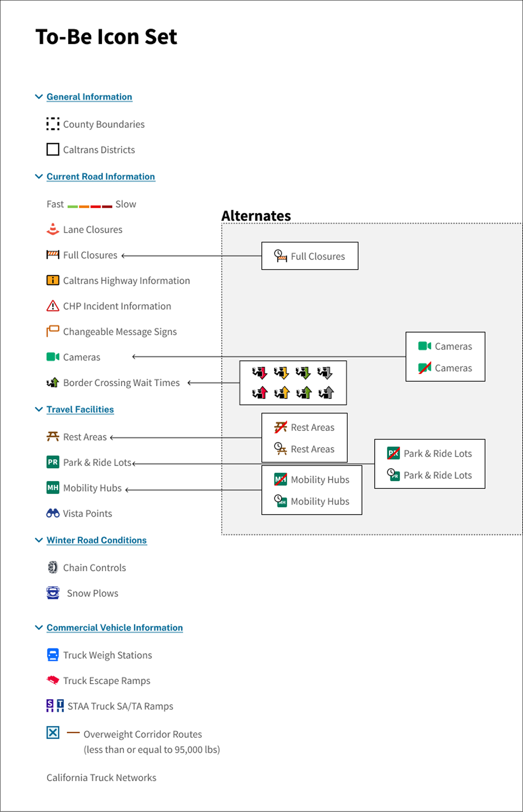Select the Park & Ride Lots item
Screen dimensions: 523x812
pyautogui.click(x=89, y=462)
